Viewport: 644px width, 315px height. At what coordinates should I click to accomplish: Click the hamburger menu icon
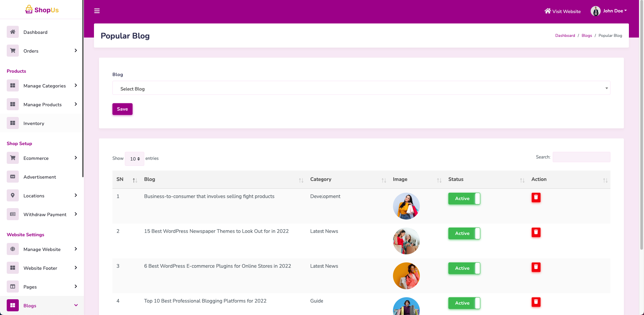pos(97,11)
